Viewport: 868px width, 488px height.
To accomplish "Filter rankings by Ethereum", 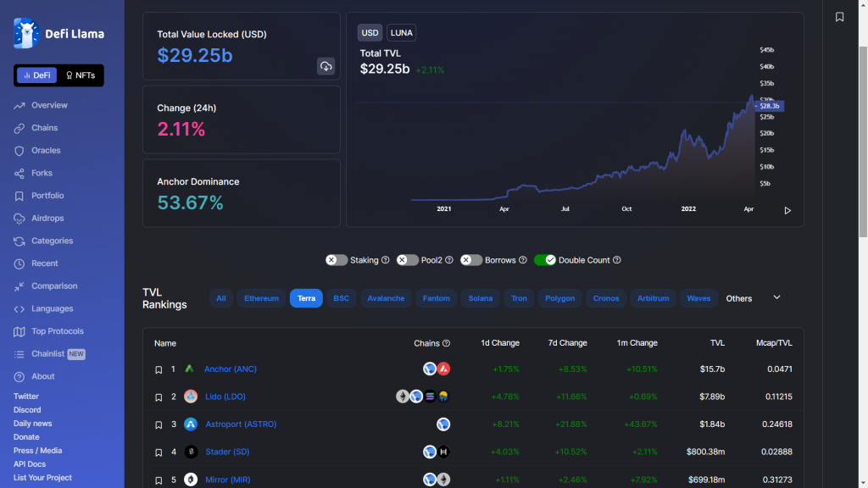I will click(x=261, y=298).
